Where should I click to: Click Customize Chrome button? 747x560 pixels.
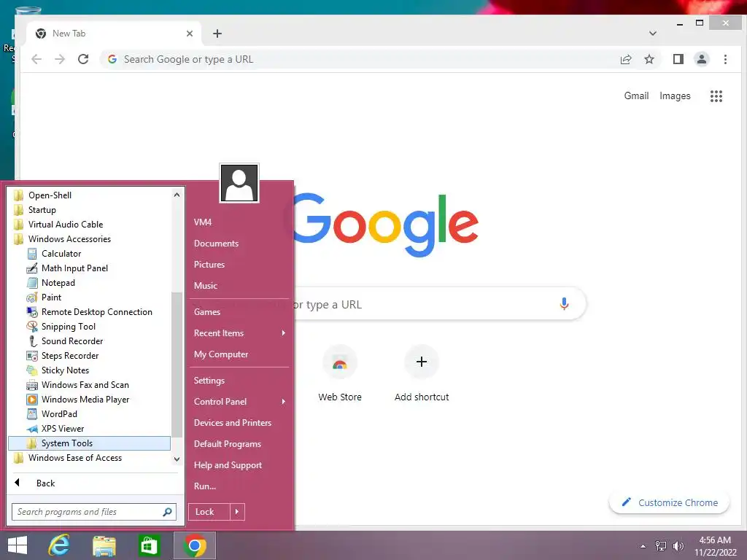click(670, 503)
